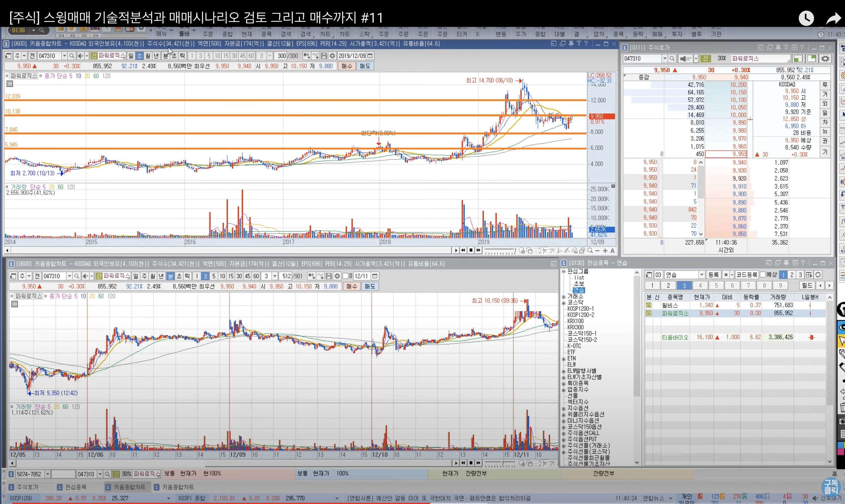This screenshot has width=845, height=504.
Task: Click the refresh icon in watchlist panel
Action: 818,275
